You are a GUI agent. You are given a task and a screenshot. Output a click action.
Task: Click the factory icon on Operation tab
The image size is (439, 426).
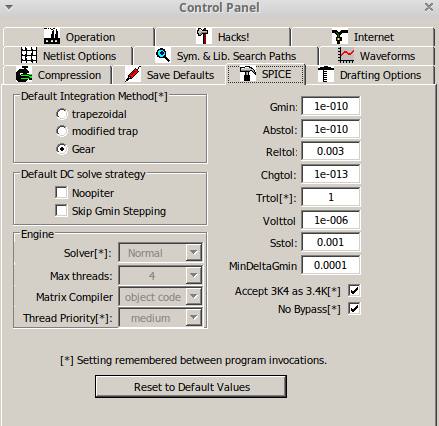pyautogui.click(x=52, y=36)
